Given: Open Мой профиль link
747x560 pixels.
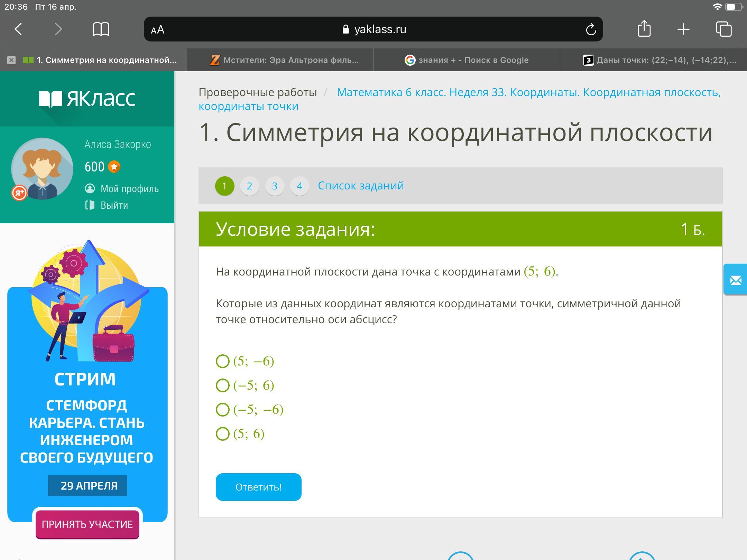Looking at the screenshot, I should point(129,189).
